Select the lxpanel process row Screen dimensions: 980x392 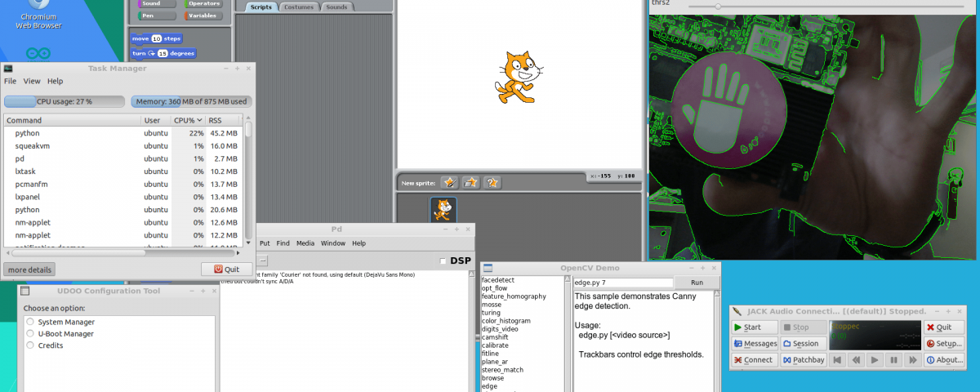123,197
